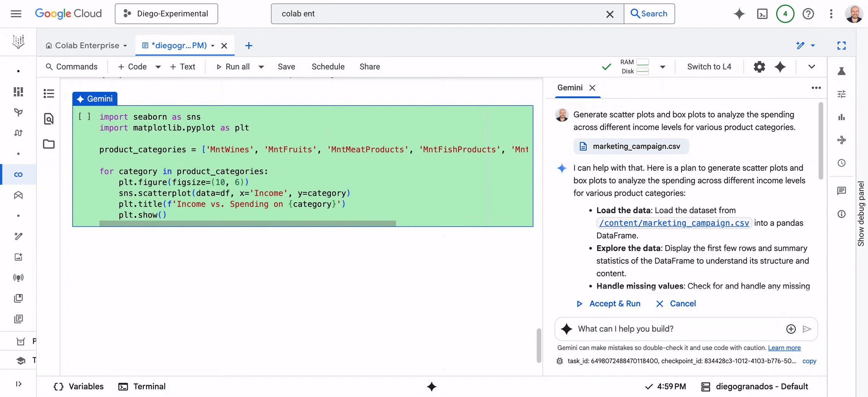Open the marketing_campaign.csv attachment chip
The image size is (868, 397).
click(631, 146)
